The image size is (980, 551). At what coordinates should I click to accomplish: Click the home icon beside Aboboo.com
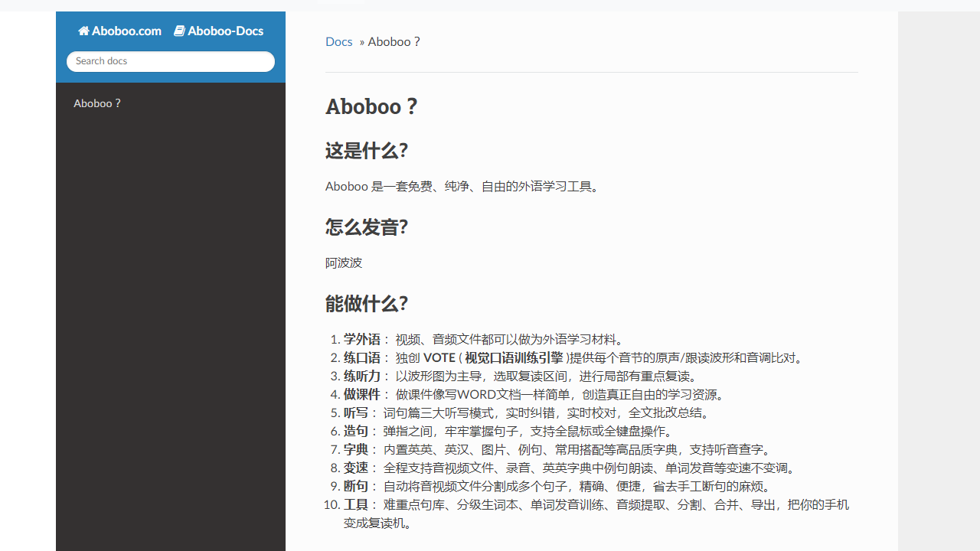click(x=83, y=31)
